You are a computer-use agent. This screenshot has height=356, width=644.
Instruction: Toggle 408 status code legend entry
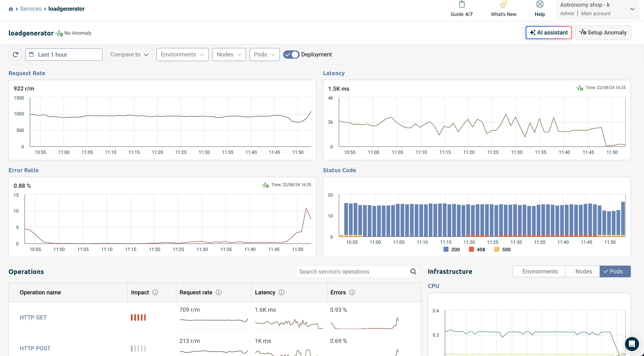(x=477, y=249)
